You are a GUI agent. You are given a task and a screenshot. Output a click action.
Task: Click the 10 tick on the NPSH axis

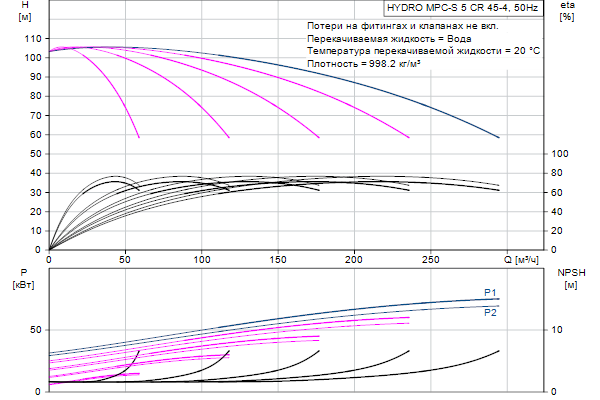pos(559,329)
